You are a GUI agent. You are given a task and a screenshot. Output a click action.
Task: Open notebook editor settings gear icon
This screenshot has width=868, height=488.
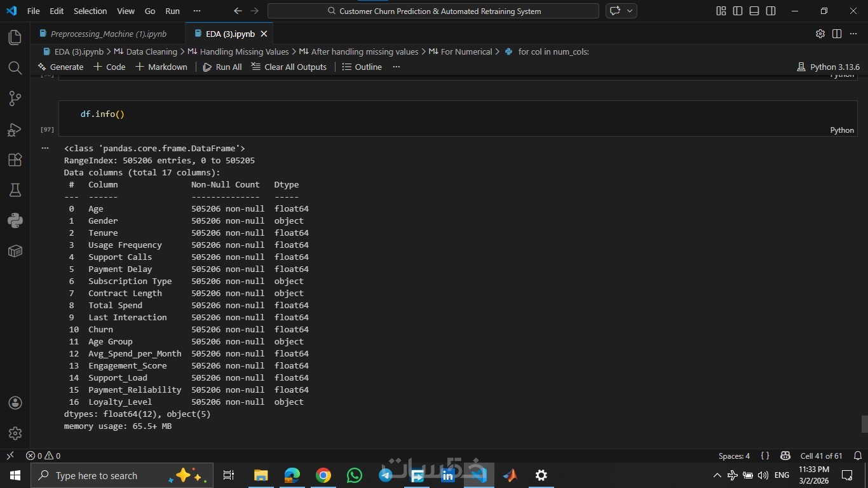[820, 34]
